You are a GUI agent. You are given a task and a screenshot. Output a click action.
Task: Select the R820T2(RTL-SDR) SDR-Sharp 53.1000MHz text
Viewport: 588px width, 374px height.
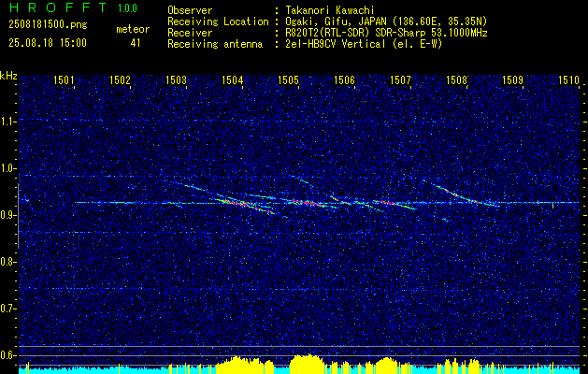(386, 33)
